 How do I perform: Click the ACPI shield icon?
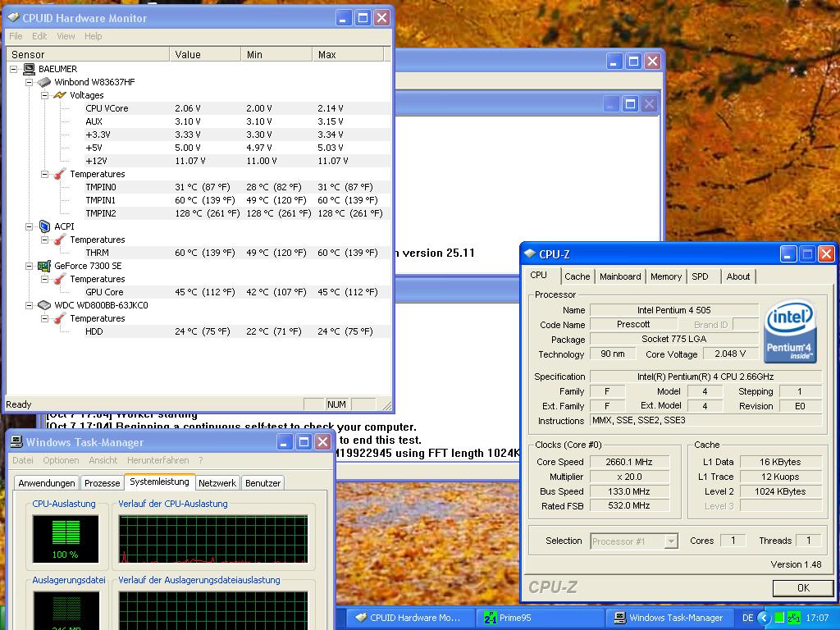44,226
